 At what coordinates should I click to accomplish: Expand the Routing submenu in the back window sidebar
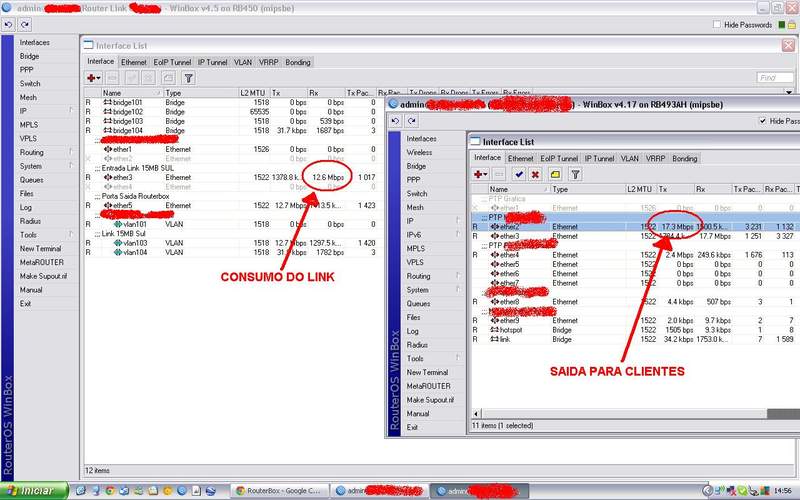pos(71,152)
